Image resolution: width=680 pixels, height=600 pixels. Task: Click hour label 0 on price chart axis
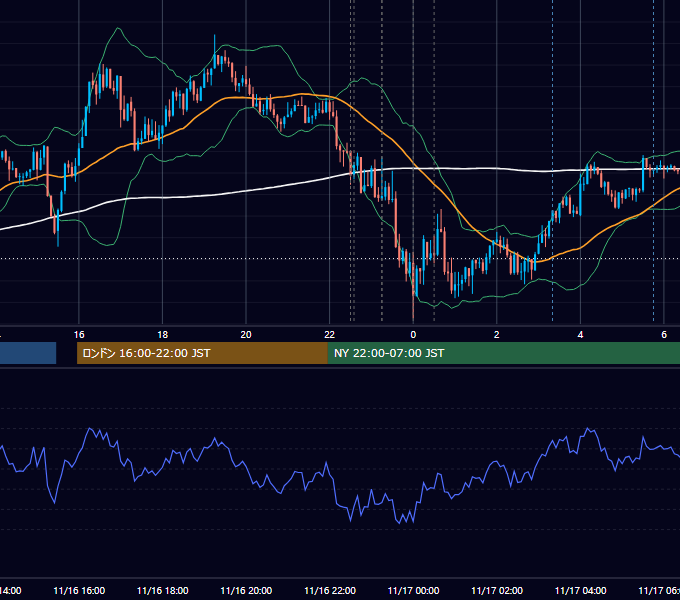413,335
